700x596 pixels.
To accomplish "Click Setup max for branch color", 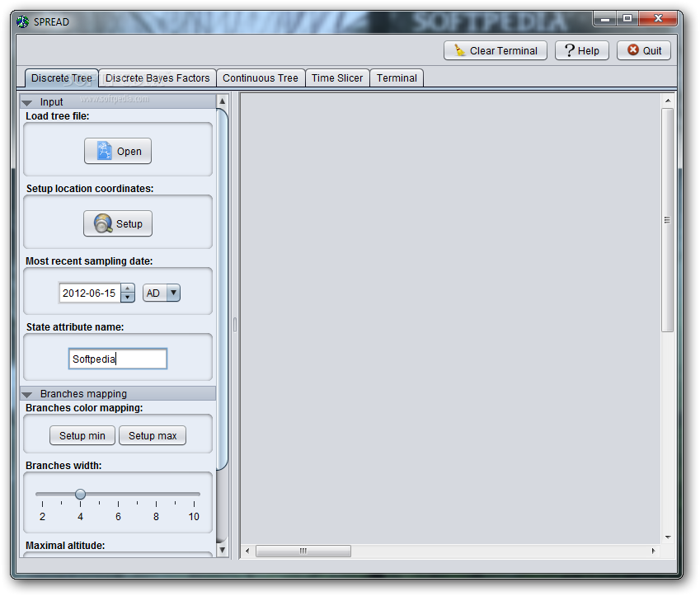I will tap(153, 436).
